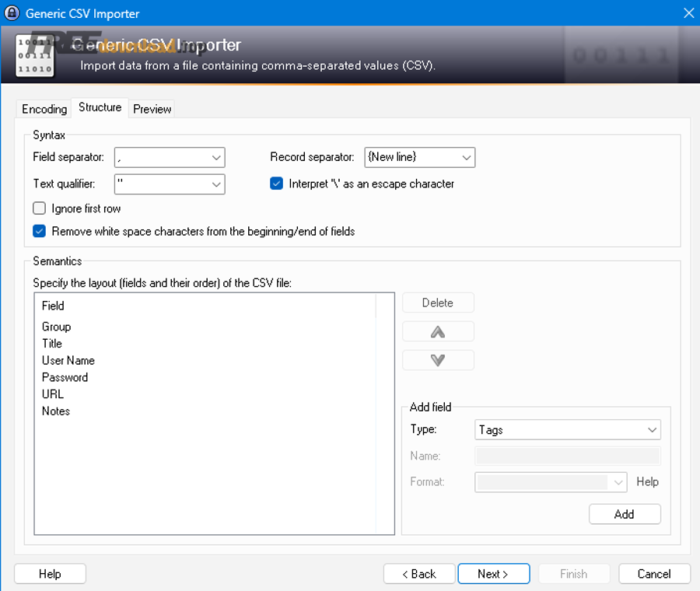Open the Text qualifier dropdown
Screen dimensions: 700x591
click(216, 184)
